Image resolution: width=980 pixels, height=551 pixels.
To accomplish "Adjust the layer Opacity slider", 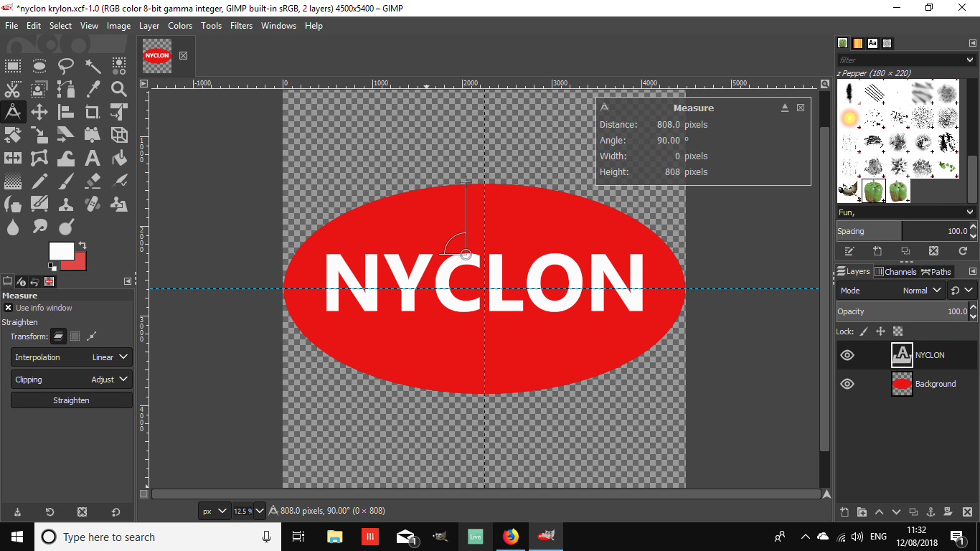I will pos(903,311).
